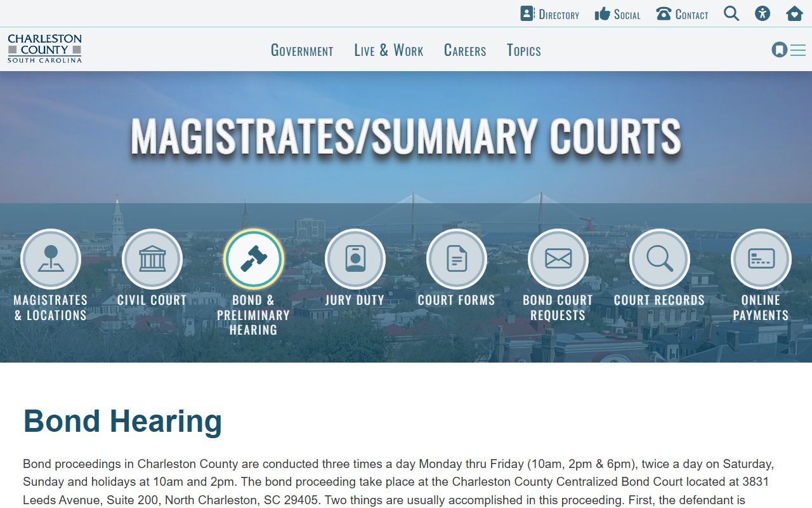Open the Live & Work menu

[x=388, y=51]
